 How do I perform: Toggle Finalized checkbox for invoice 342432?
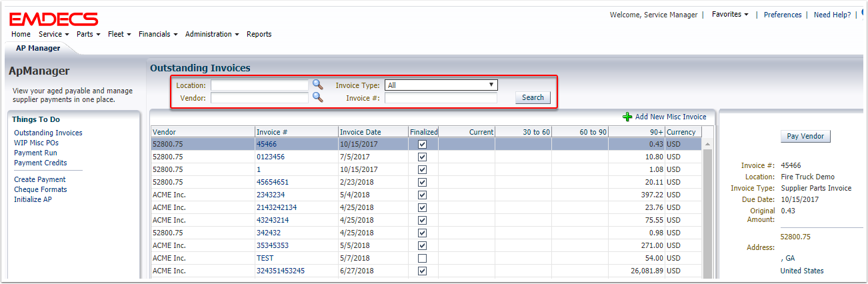pyautogui.click(x=422, y=233)
